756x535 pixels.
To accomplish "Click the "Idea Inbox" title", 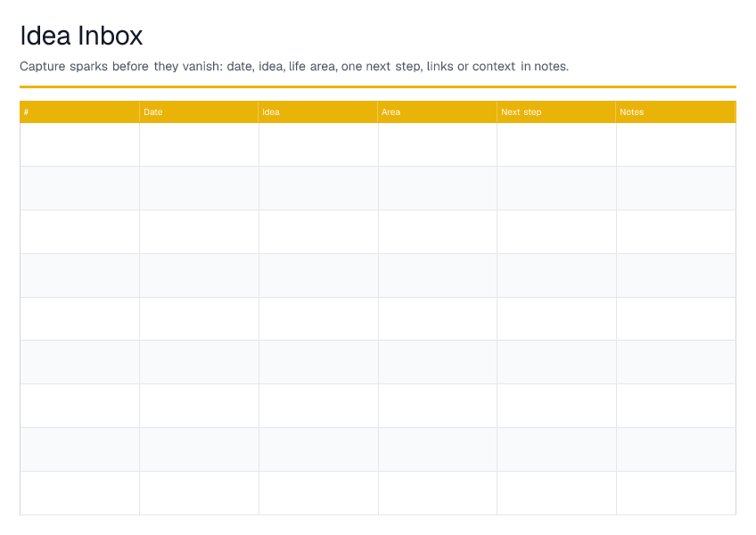I will tap(81, 36).
